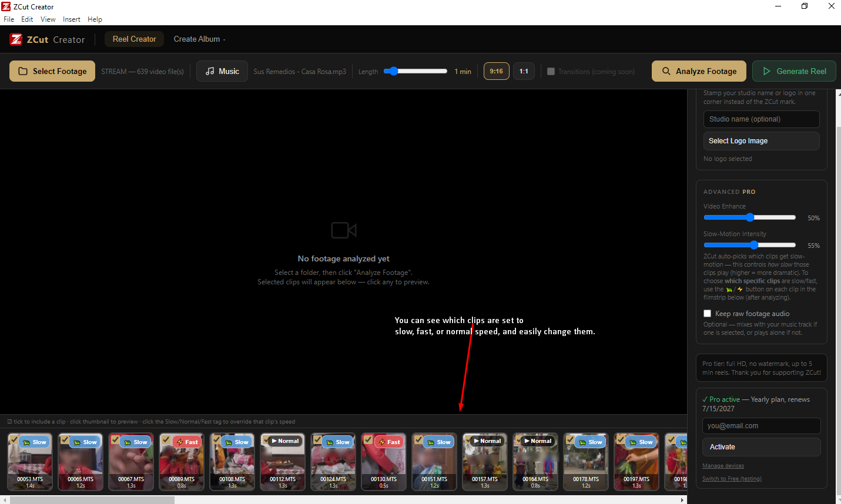
Task: Change the Slow tag on clip 00067.MTS
Action: coord(135,442)
